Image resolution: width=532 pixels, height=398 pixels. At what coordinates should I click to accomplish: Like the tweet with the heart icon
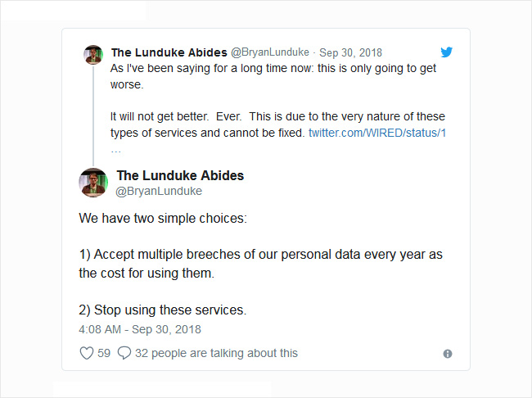click(87, 353)
